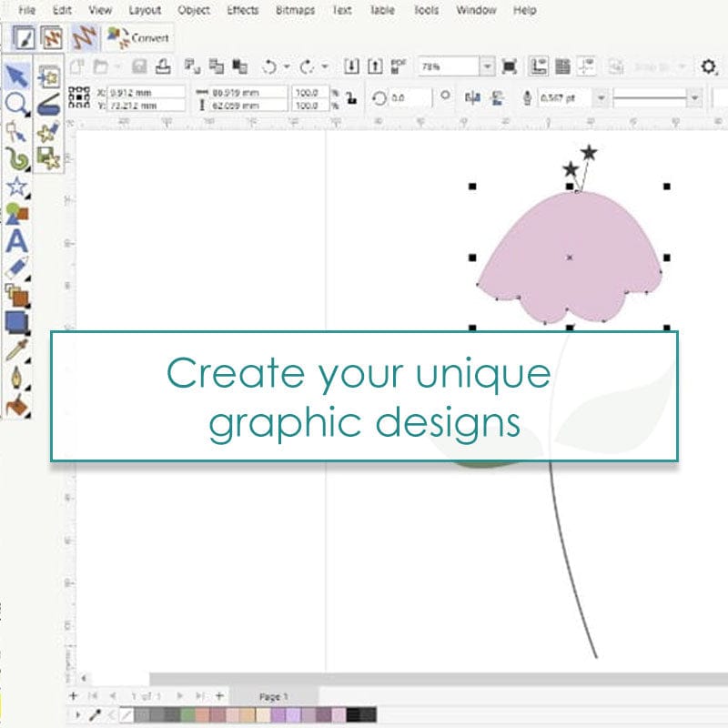
Task: Select the star shape tool
Action: click(16, 187)
